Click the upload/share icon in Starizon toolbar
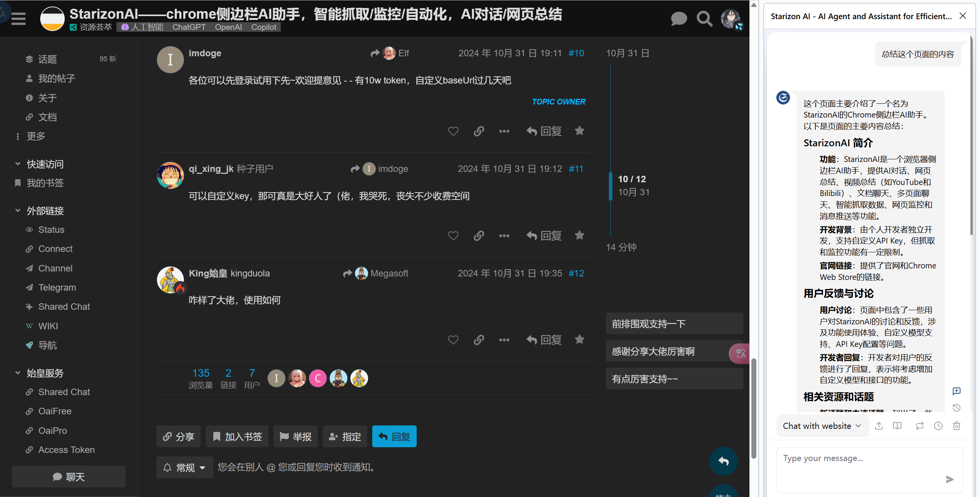Image resolution: width=980 pixels, height=497 pixels. click(x=879, y=426)
